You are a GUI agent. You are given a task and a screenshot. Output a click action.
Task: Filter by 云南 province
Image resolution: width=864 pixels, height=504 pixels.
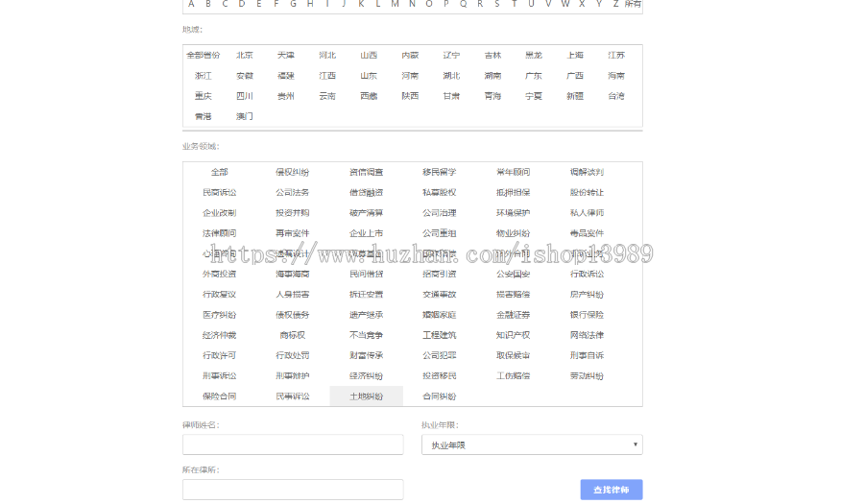click(x=326, y=96)
